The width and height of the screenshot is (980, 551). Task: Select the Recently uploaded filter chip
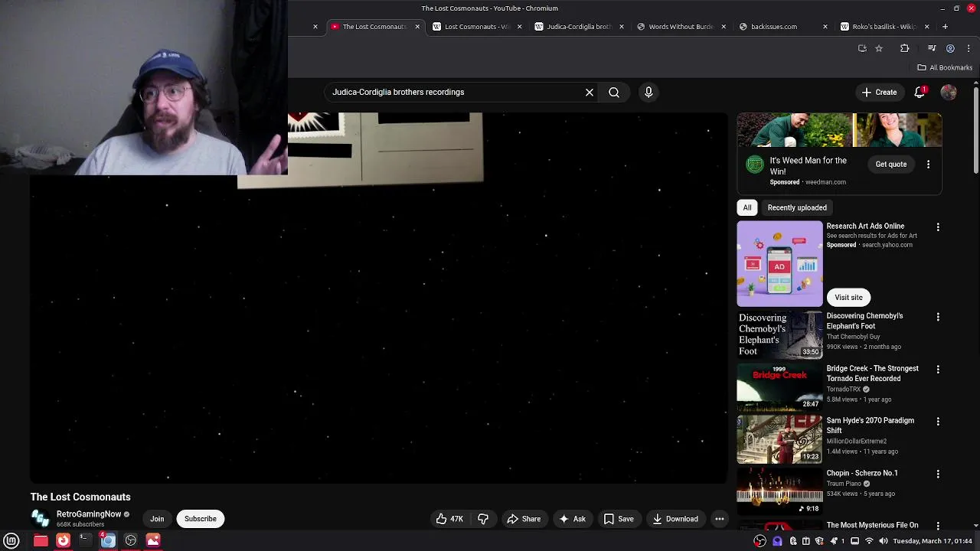(797, 207)
